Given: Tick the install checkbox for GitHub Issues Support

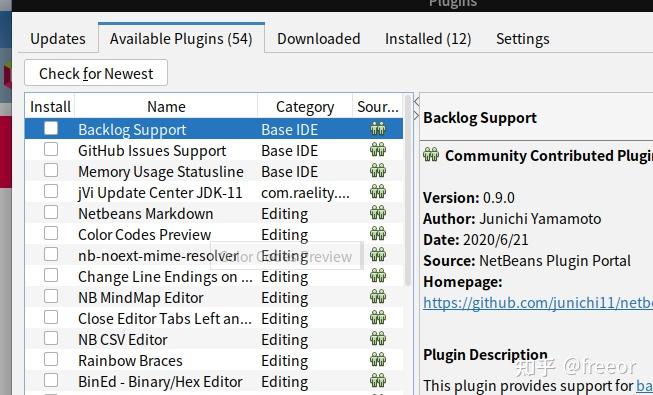Looking at the screenshot, I should (51, 149).
